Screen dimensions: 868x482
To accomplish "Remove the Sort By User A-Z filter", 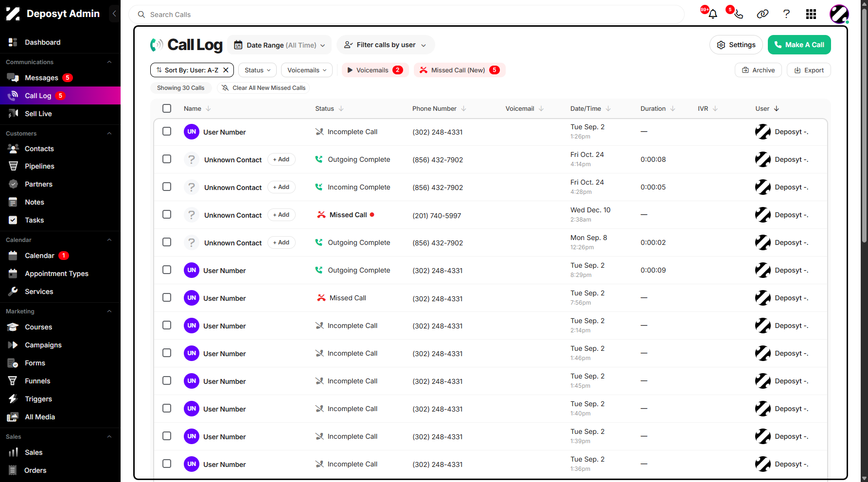I will click(x=226, y=70).
